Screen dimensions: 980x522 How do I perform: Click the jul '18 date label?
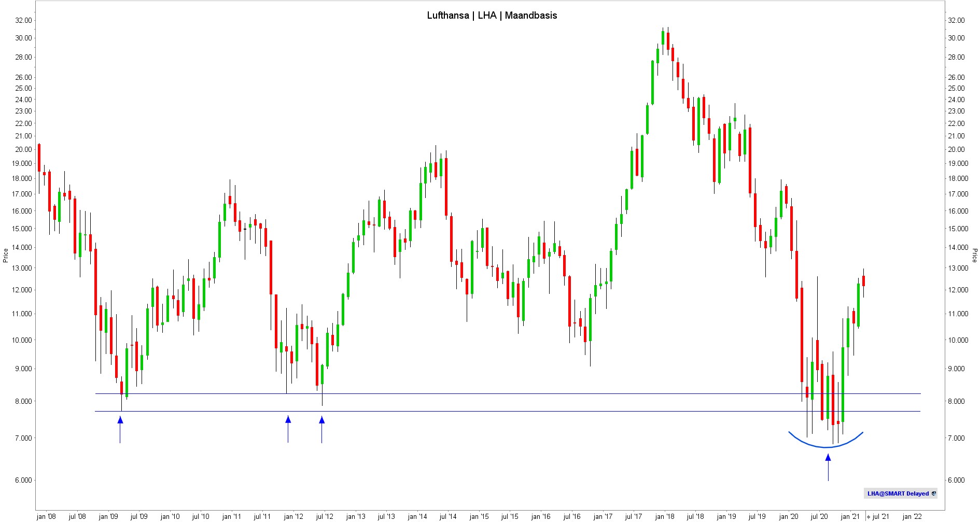point(695,516)
